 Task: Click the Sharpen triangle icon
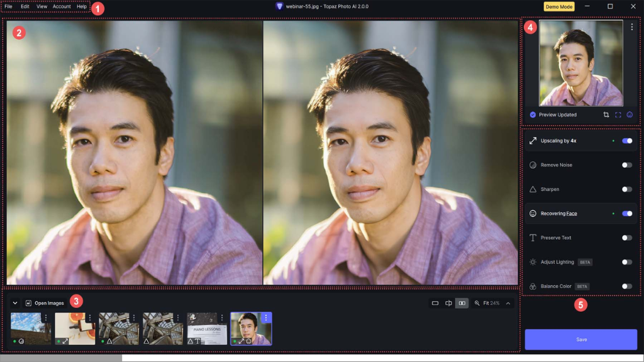(x=533, y=189)
